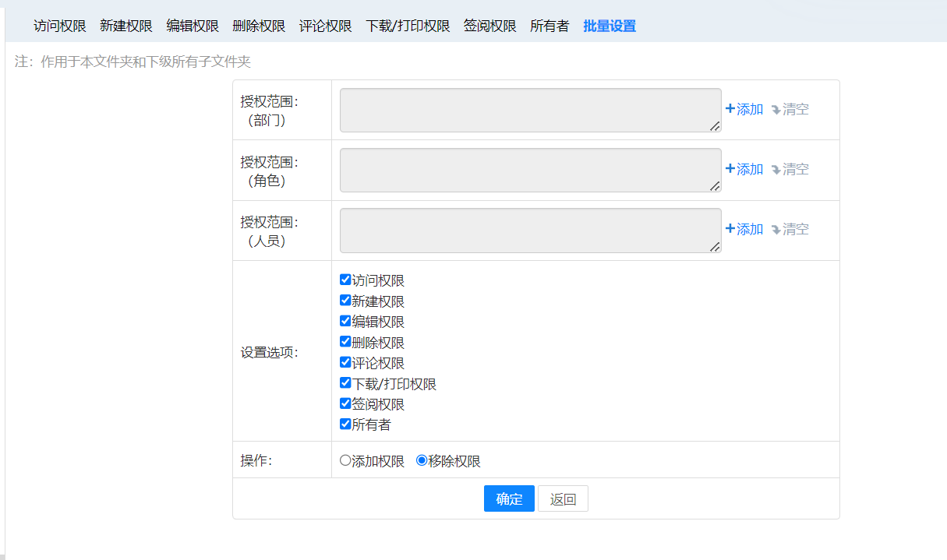Click 清空 icon for 部门 scope

pyautogui.click(x=776, y=110)
